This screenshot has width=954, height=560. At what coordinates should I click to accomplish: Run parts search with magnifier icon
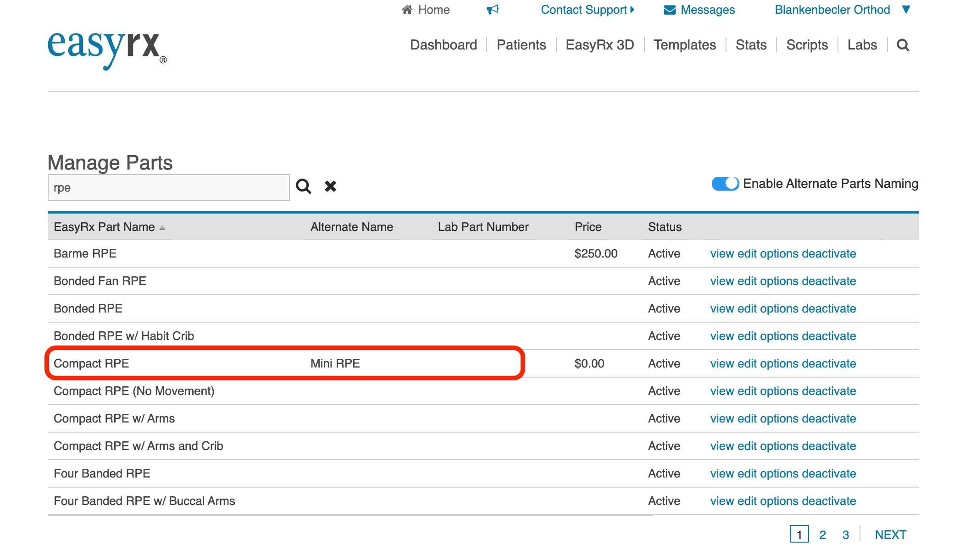pyautogui.click(x=303, y=187)
